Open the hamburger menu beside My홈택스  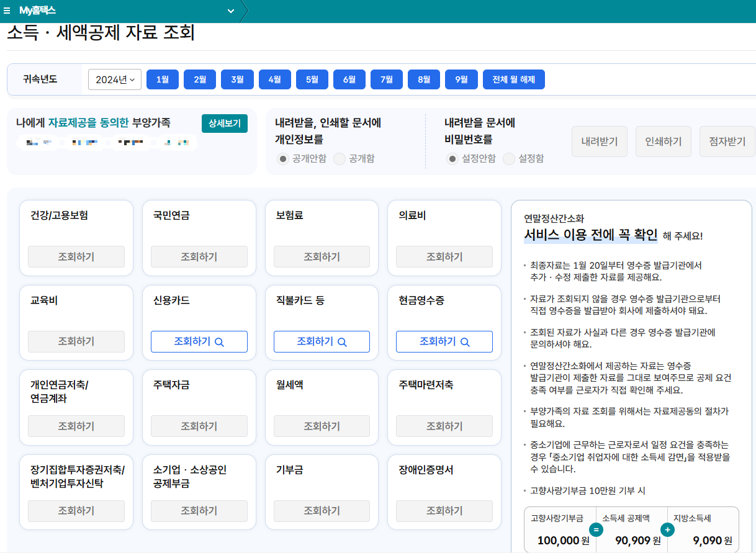[x=7, y=11]
